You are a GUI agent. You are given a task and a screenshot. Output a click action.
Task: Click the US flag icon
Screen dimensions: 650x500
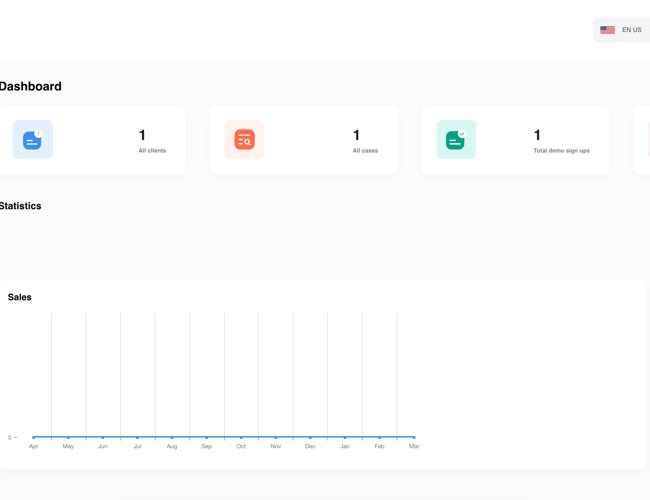(x=607, y=30)
